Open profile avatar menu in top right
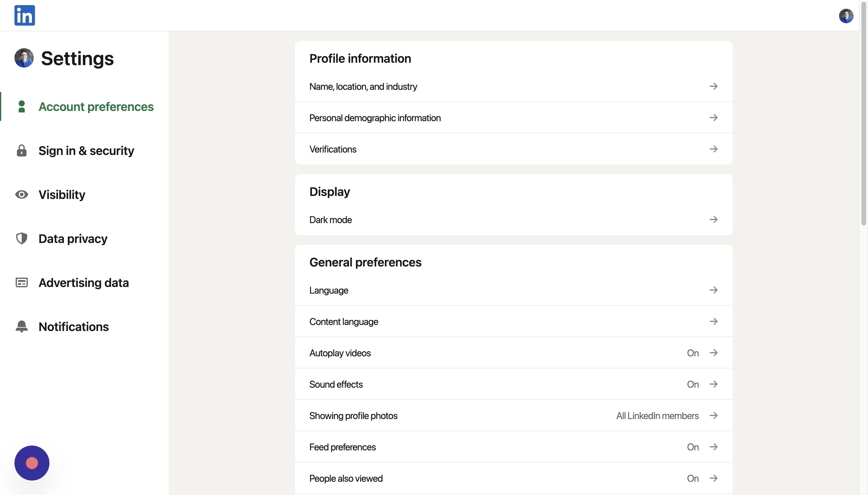This screenshot has width=868, height=495. 846,16
